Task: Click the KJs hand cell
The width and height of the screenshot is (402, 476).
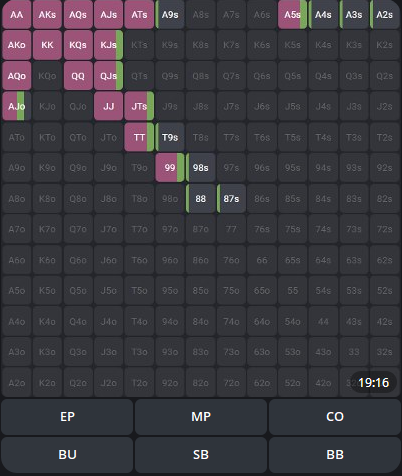Action: pos(109,45)
